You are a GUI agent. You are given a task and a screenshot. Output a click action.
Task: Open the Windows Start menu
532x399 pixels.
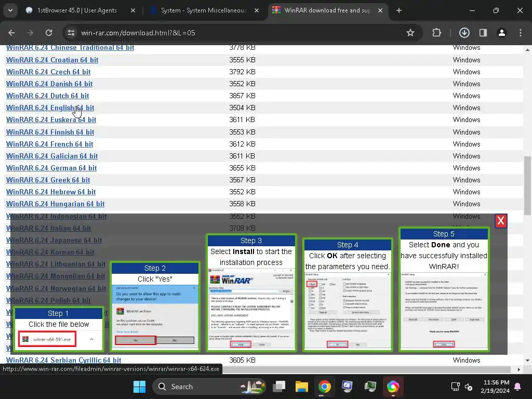click(139, 387)
